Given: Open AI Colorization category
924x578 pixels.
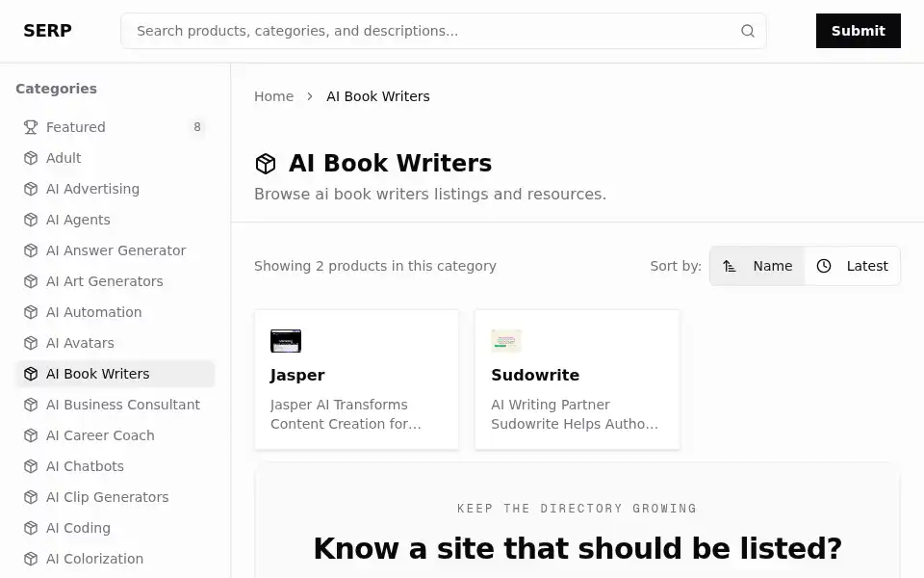Looking at the screenshot, I should (x=115, y=559).
